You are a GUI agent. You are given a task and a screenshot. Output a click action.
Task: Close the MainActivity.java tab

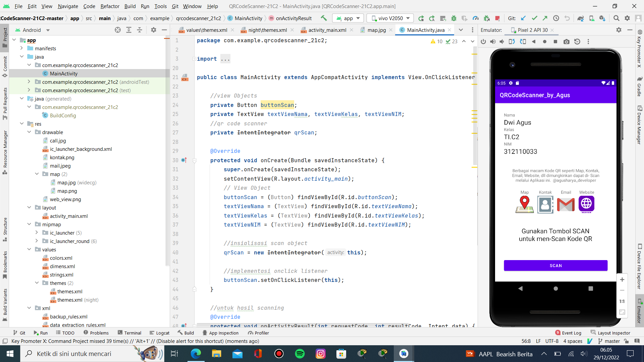[450, 30]
